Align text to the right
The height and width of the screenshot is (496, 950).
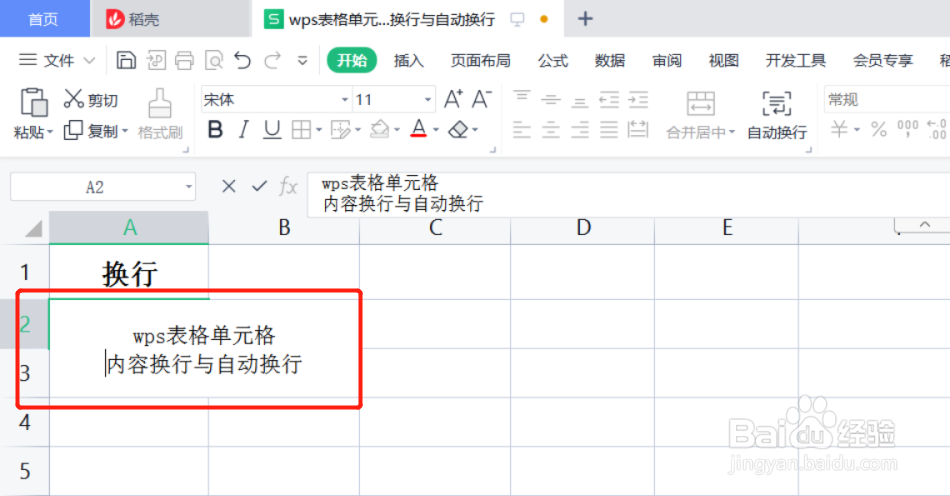point(580,129)
